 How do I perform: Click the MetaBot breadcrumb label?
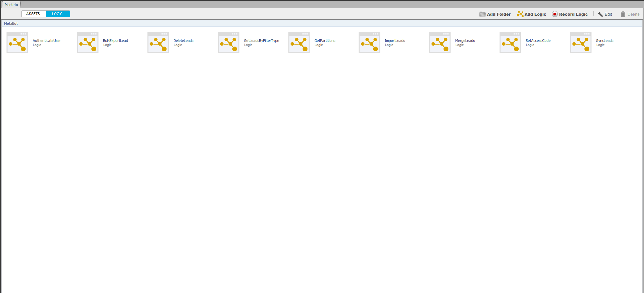pos(11,23)
